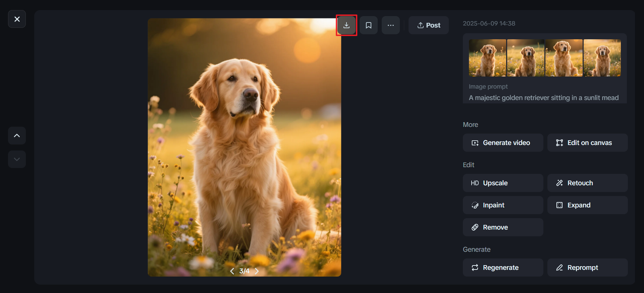Choose the Remove edit tool

[503, 227]
